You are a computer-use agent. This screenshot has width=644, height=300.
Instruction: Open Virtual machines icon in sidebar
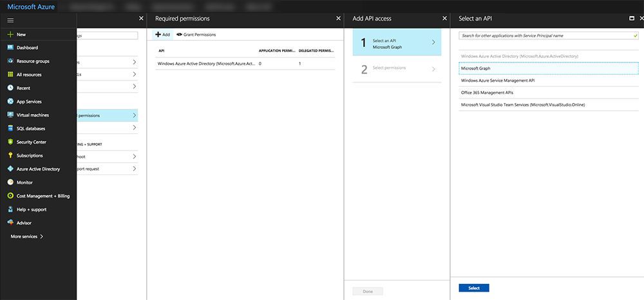[10, 115]
